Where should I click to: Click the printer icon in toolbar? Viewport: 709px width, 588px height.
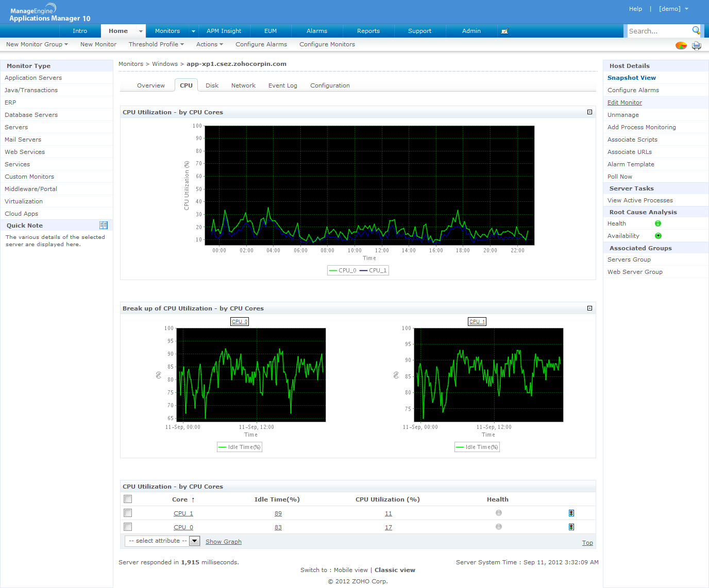(696, 45)
